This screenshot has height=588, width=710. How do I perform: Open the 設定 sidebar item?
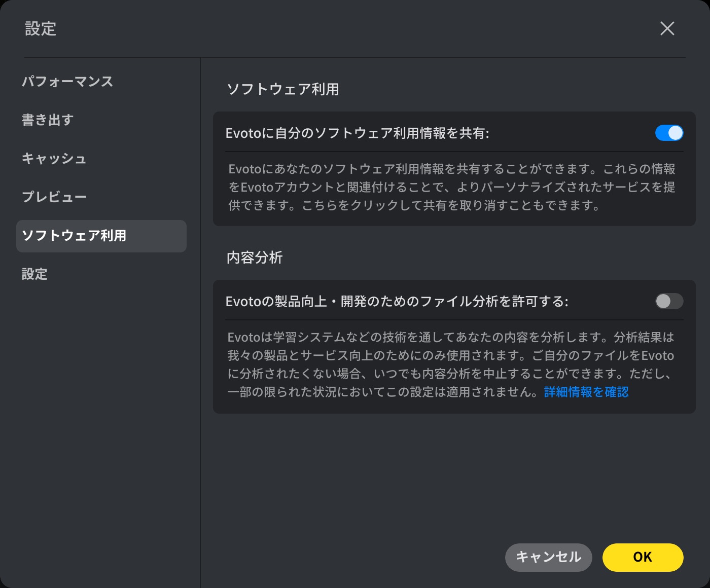point(34,274)
